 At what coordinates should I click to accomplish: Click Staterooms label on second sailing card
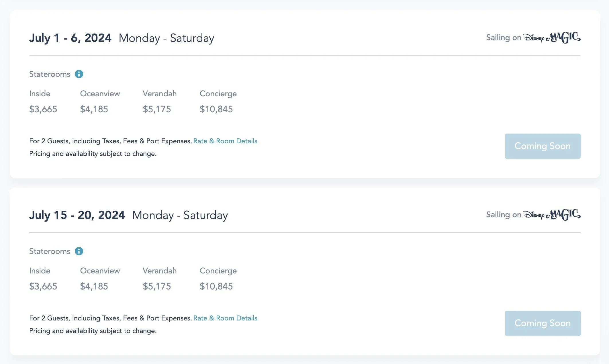pos(50,251)
